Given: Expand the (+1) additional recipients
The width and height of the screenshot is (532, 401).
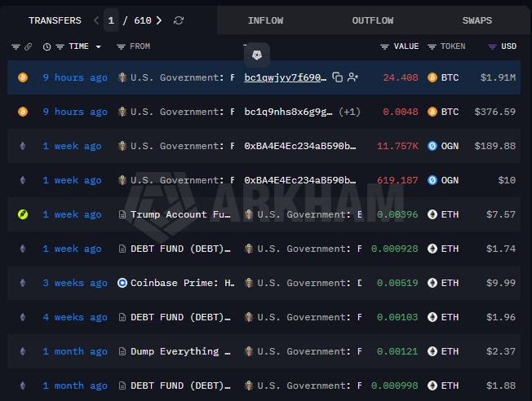Looking at the screenshot, I should 349,112.
